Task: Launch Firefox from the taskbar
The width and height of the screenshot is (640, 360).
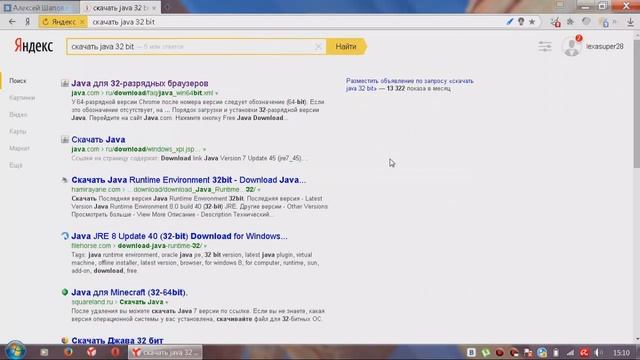Action: pyautogui.click(x=68, y=352)
